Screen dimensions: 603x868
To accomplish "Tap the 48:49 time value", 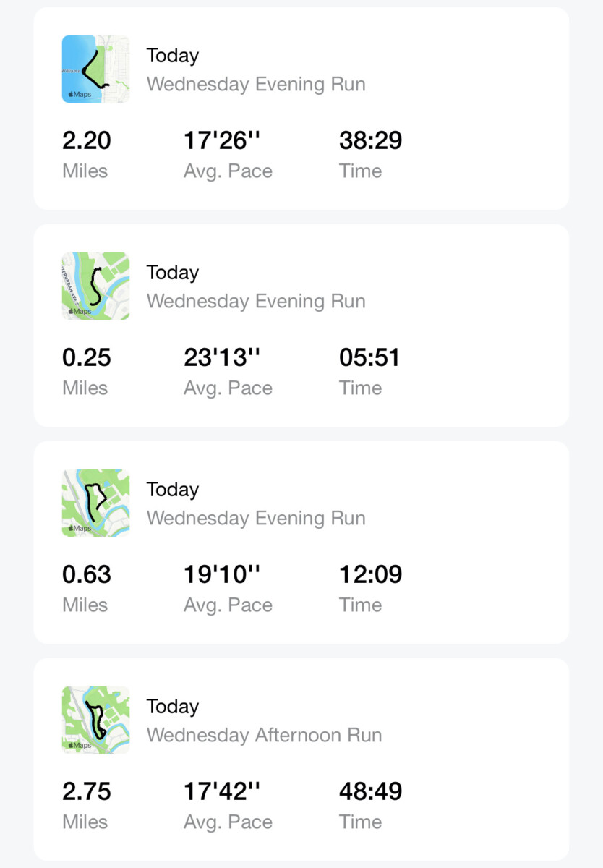I will click(371, 791).
